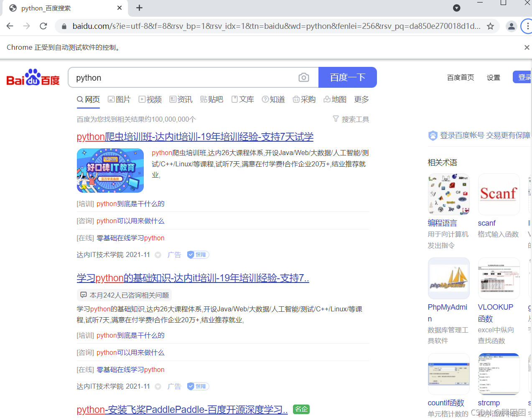Click the browser forward arrow
The width and height of the screenshot is (532, 420).
click(27, 26)
